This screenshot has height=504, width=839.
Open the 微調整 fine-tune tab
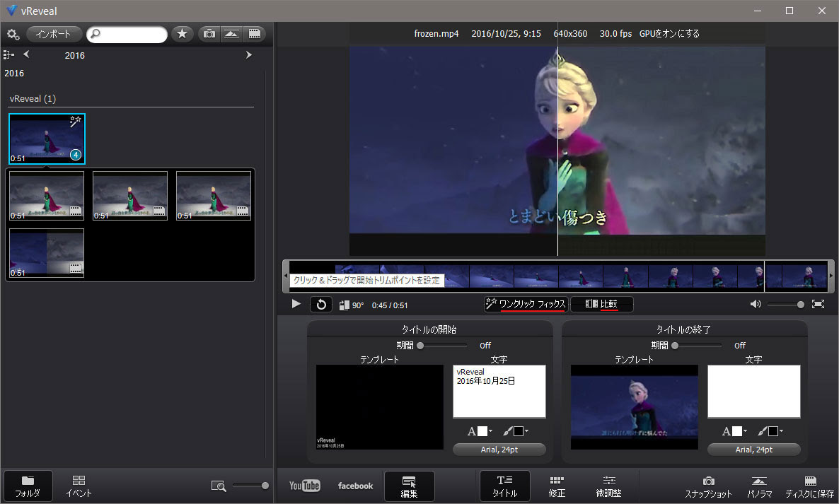point(608,486)
